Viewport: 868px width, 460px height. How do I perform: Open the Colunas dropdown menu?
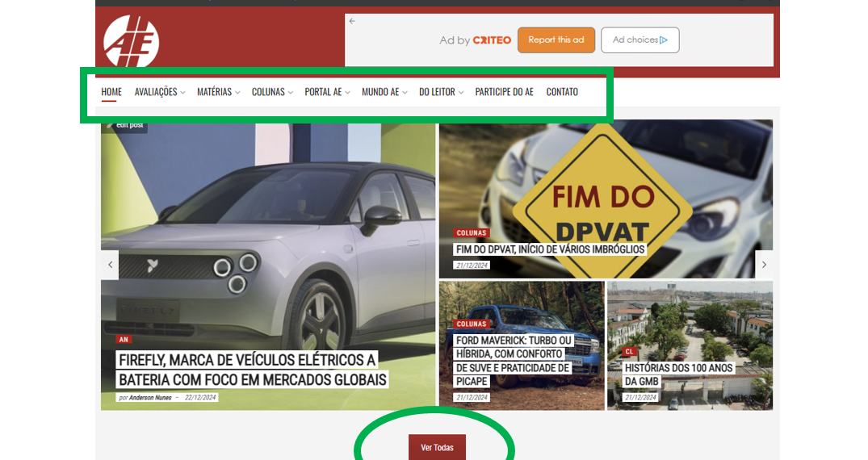tap(272, 92)
